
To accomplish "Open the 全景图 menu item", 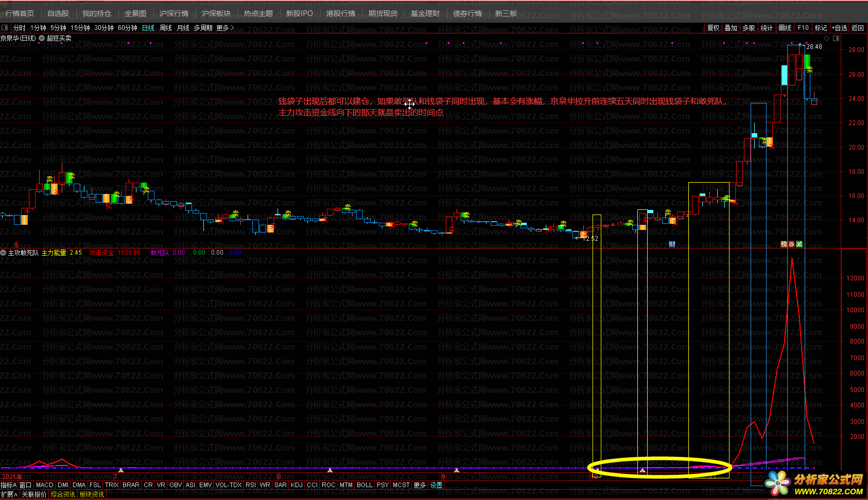I will [x=135, y=13].
